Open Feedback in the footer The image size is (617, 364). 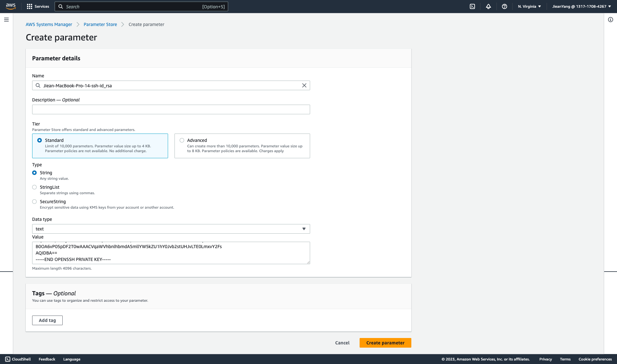pyautogui.click(x=47, y=359)
